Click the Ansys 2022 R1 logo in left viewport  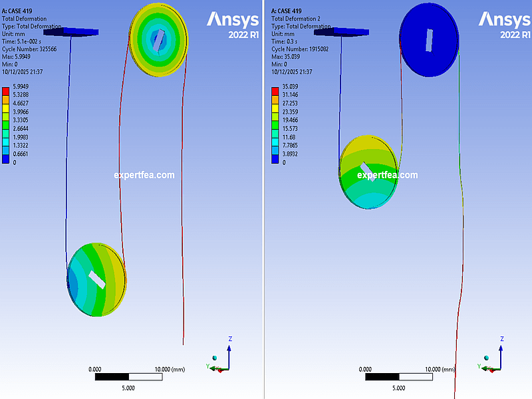click(232, 25)
